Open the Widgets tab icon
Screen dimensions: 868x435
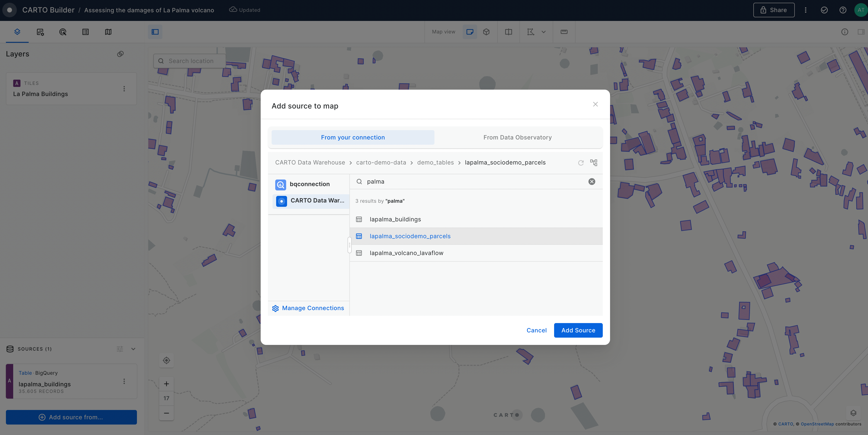[40, 32]
